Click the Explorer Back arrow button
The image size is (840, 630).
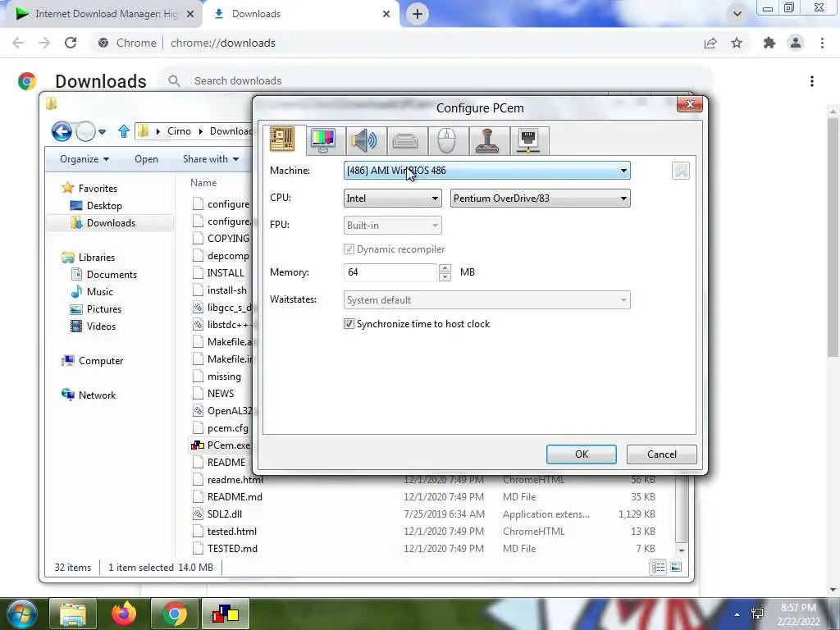tap(62, 131)
